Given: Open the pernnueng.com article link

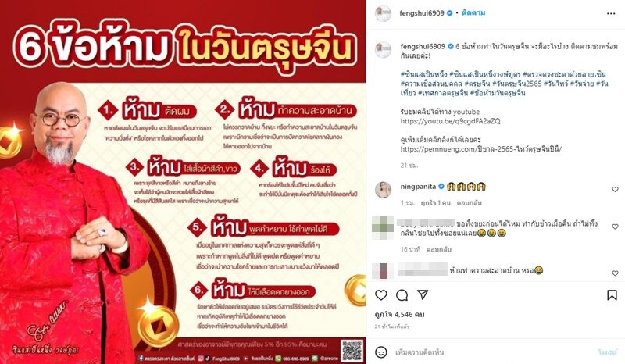Looking at the screenshot, I should 481,149.
